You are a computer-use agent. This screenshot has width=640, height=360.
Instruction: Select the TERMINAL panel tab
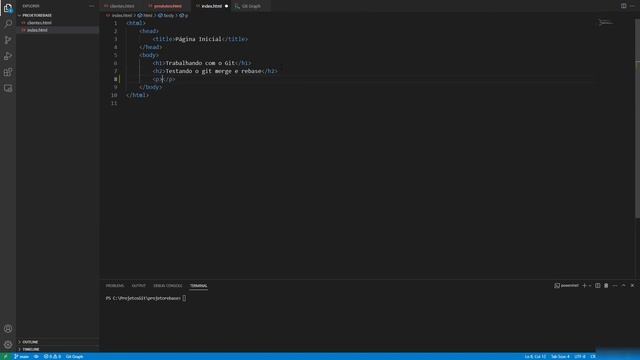[198, 286]
